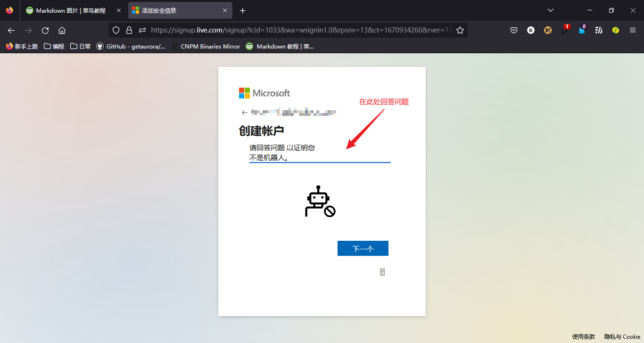Close the Markdown 图片 tab
Viewport: 644px width, 343px height.
coord(119,10)
